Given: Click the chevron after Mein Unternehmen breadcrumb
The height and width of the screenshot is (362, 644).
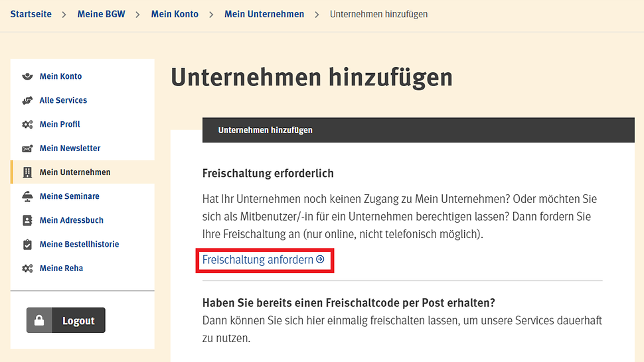Looking at the screenshot, I should point(317,15).
